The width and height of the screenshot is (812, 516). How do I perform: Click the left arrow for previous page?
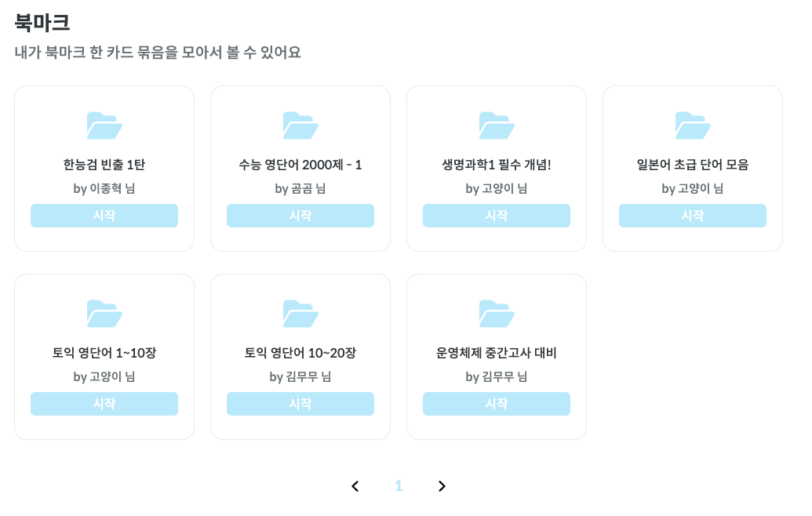pos(355,486)
